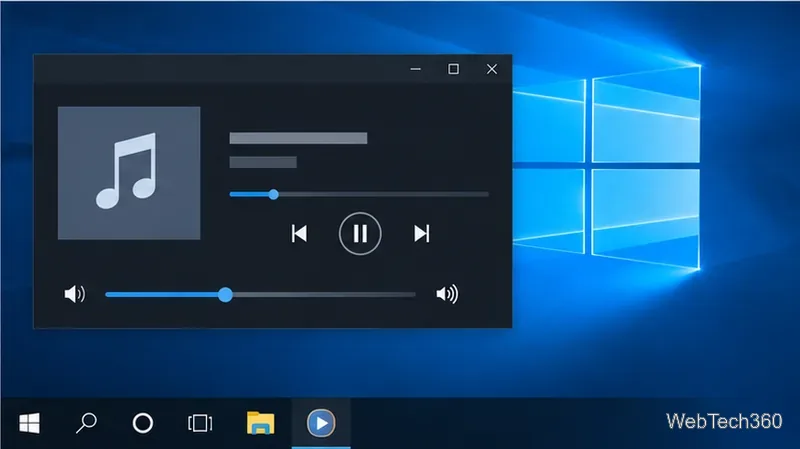This screenshot has width=800, height=449.
Task: Click the album art music note thumbnail
Action: [x=129, y=173]
